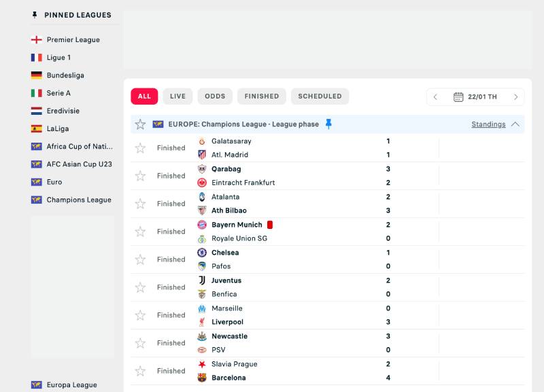Click the pin icon beside PINNED LEAGUES

pyautogui.click(x=35, y=15)
